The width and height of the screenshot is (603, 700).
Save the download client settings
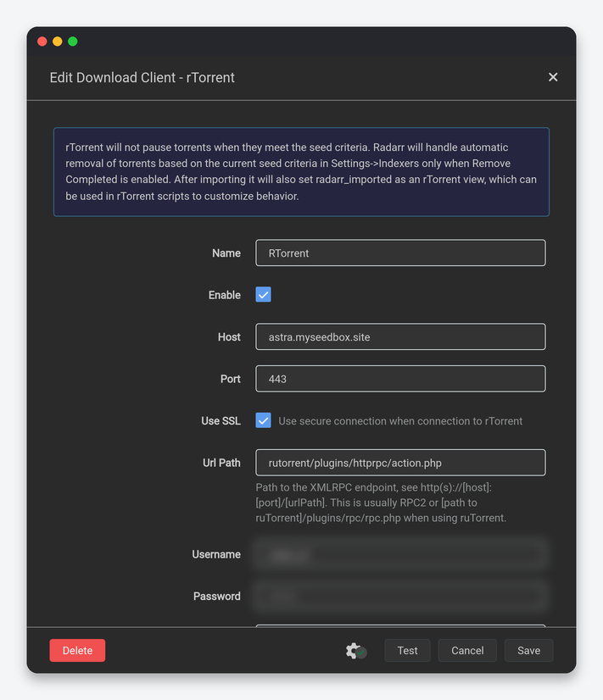click(x=529, y=651)
